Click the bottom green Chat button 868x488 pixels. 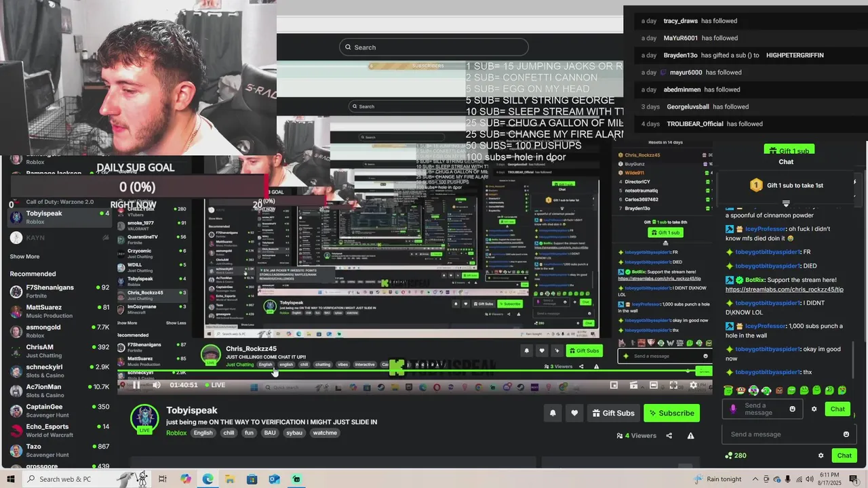tap(844, 455)
